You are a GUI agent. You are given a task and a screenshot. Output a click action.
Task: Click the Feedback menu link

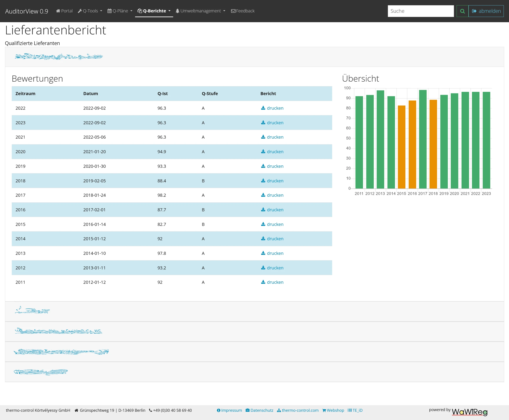243,11
